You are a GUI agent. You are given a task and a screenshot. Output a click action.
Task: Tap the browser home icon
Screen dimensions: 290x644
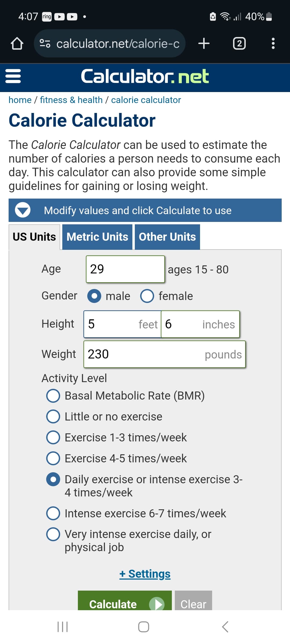(17, 43)
